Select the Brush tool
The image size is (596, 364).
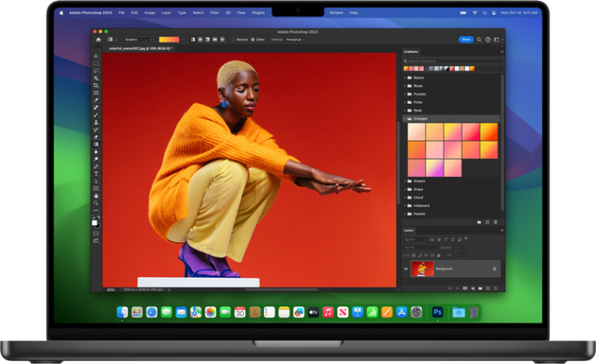(95, 115)
